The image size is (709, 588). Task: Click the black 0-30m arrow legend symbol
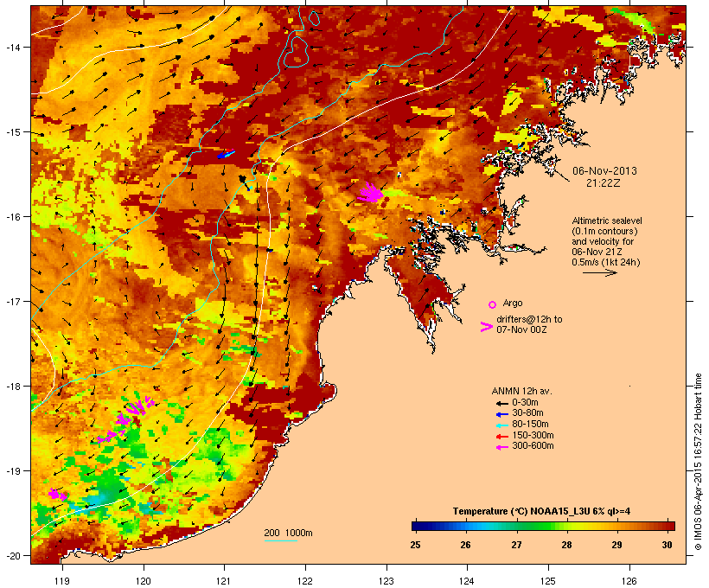(501, 404)
